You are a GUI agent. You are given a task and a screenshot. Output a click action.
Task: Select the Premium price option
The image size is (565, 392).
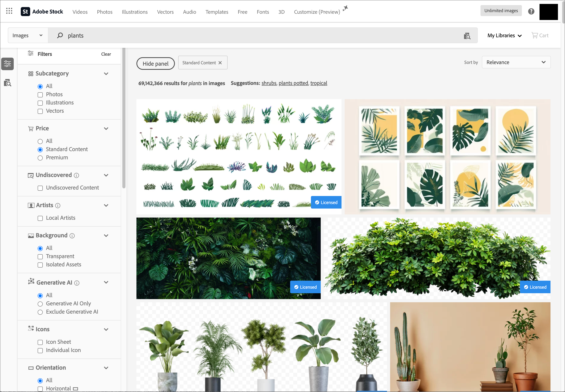click(x=40, y=158)
